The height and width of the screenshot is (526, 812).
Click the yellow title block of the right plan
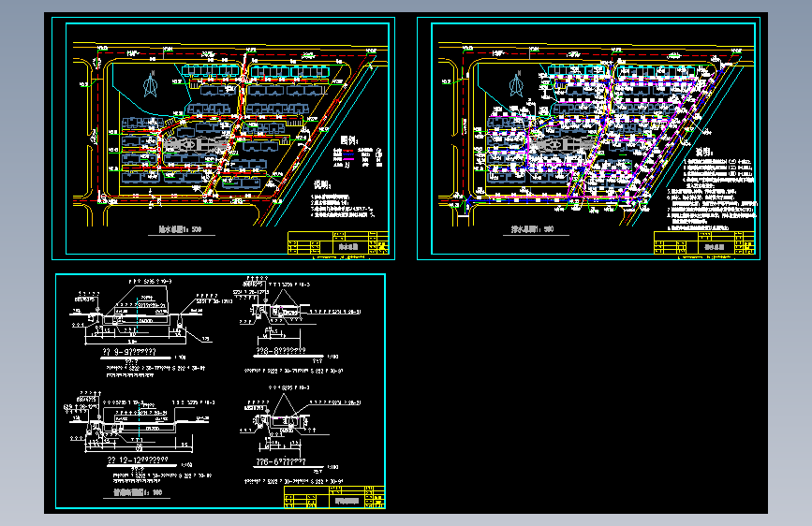coord(704,243)
